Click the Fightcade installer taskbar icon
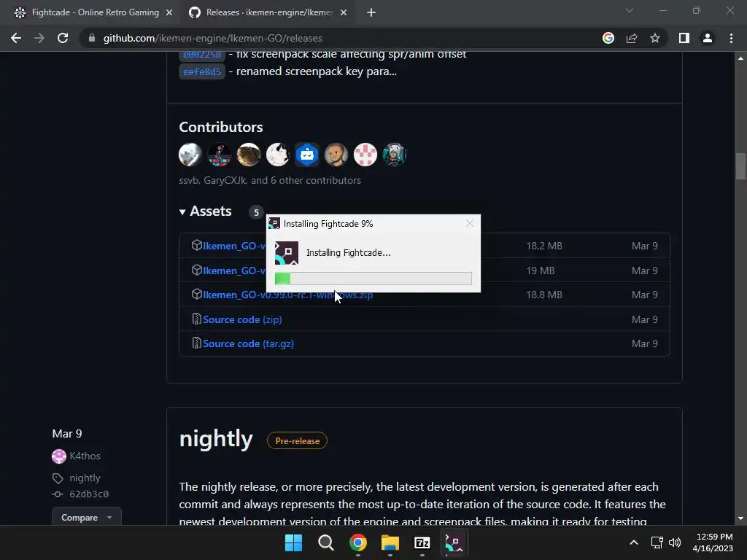 454,542
